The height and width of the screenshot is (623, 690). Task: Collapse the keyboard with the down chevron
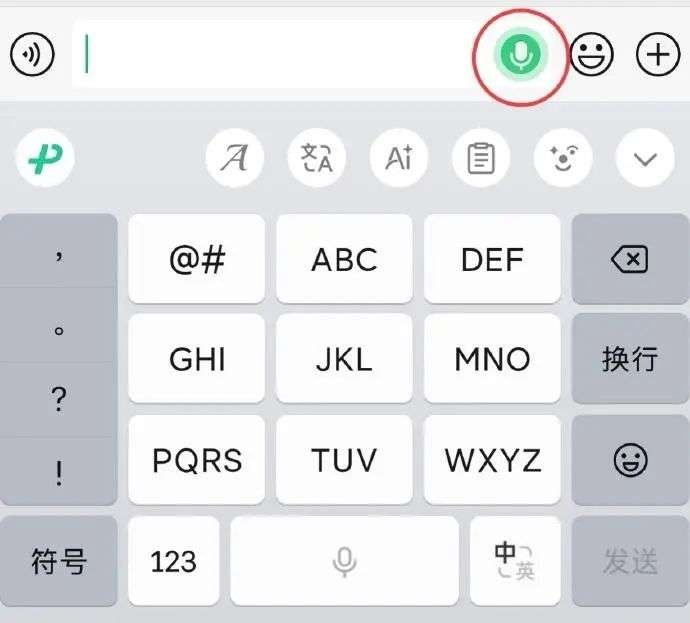[x=645, y=158]
